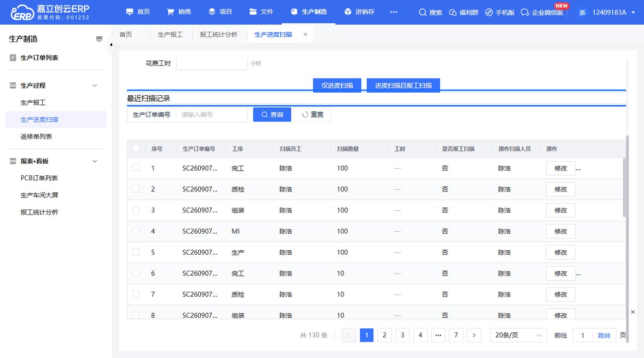Check the row 1 完工 checkbox

click(x=136, y=168)
